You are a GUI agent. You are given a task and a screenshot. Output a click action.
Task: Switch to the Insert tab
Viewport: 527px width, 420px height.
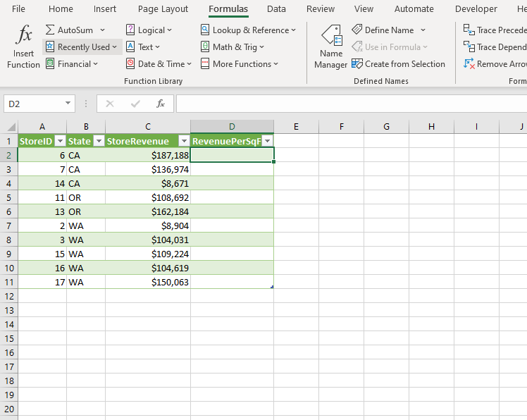105,8
